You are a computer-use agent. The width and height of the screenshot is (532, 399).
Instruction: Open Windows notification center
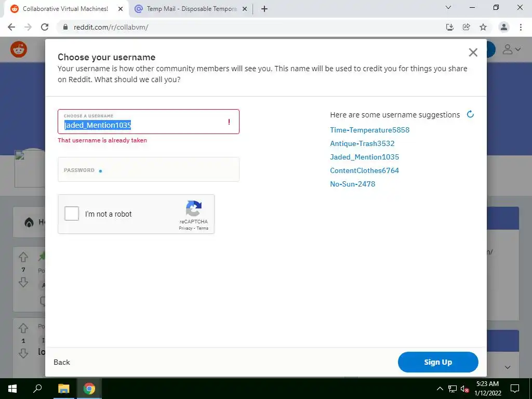pyautogui.click(x=515, y=389)
